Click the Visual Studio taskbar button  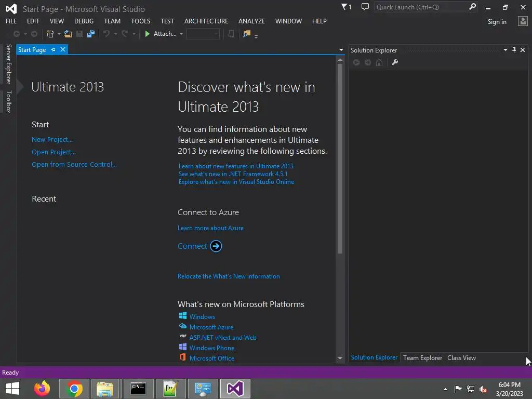[235, 389]
